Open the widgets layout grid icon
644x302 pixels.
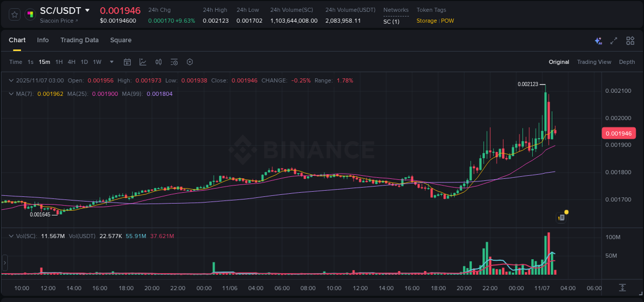tap(629, 40)
